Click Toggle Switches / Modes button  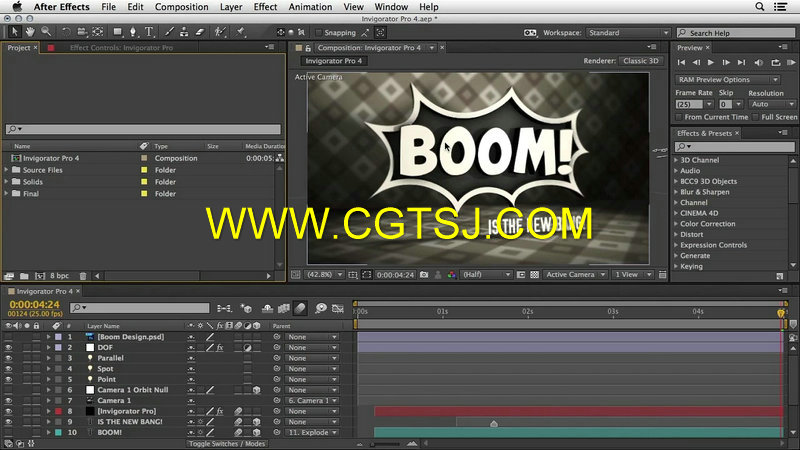click(x=227, y=444)
